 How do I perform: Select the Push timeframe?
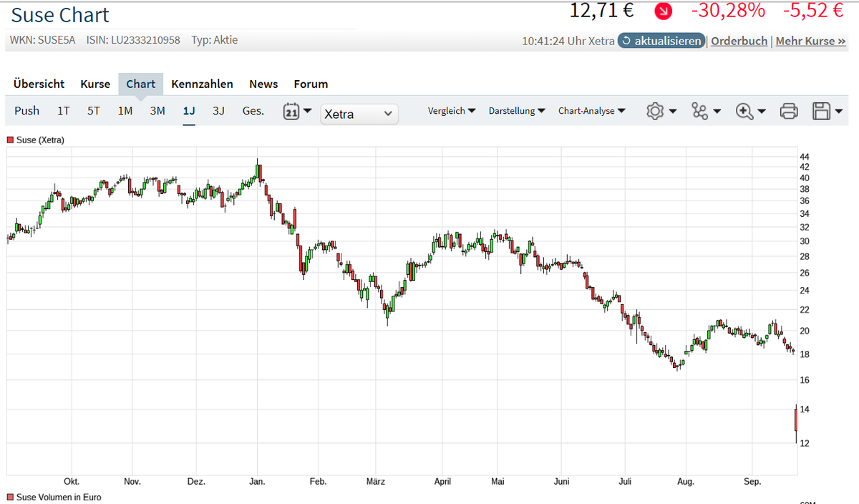[27, 110]
